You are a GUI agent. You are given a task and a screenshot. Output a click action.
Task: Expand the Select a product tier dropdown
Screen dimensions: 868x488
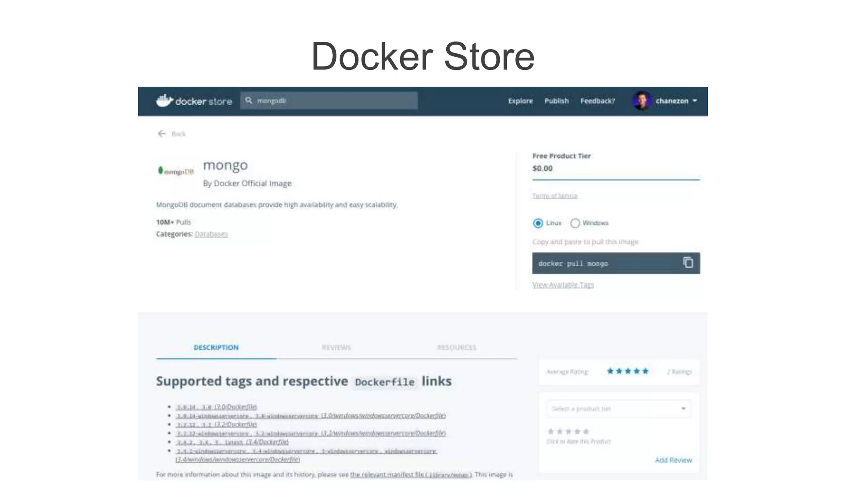(x=619, y=409)
